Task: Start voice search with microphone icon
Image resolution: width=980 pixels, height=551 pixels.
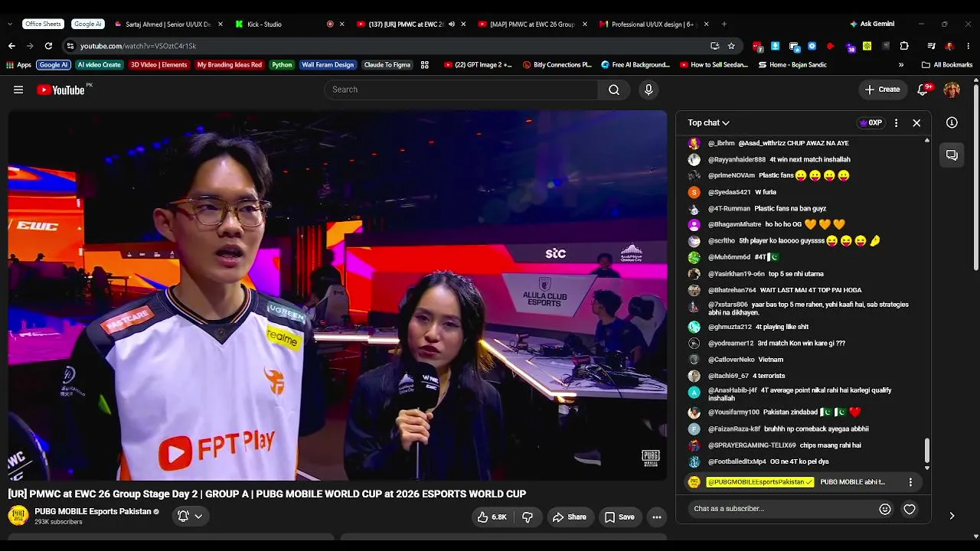Action: click(x=648, y=90)
